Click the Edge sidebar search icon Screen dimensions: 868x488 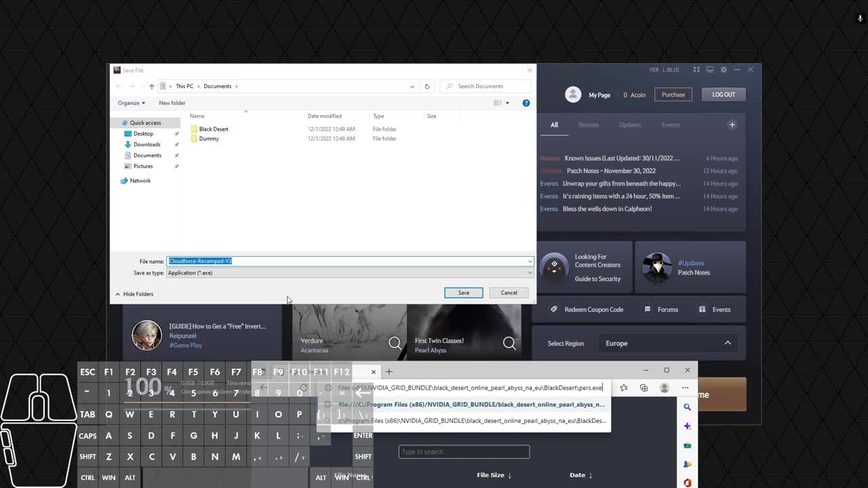(x=687, y=407)
